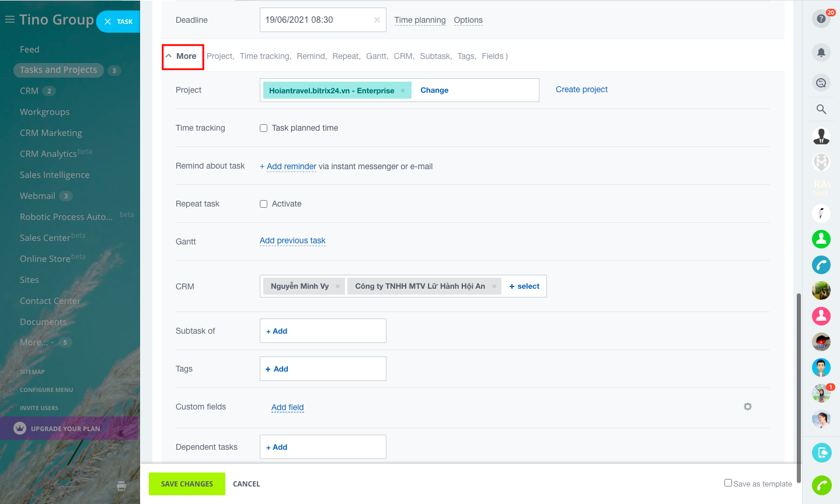Click + Add in the Subtask of field
The height and width of the screenshot is (504, 840).
click(277, 331)
